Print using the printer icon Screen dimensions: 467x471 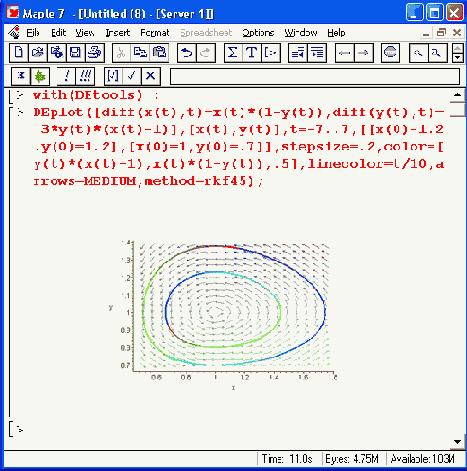coord(95,53)
